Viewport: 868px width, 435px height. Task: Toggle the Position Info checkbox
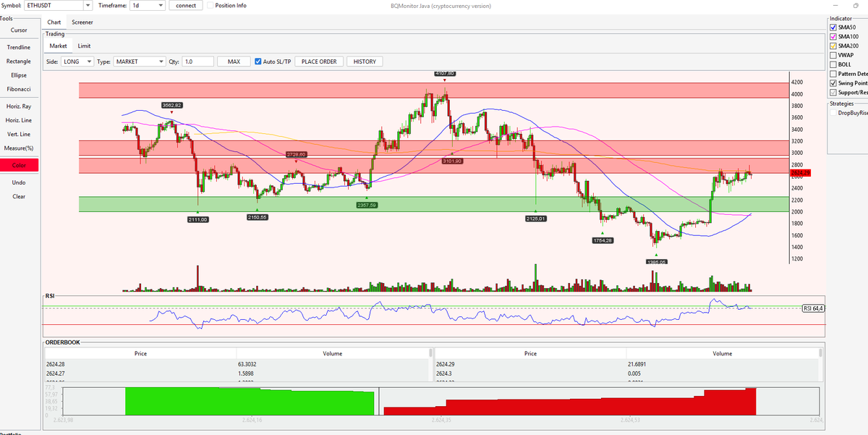pos(210,6)
